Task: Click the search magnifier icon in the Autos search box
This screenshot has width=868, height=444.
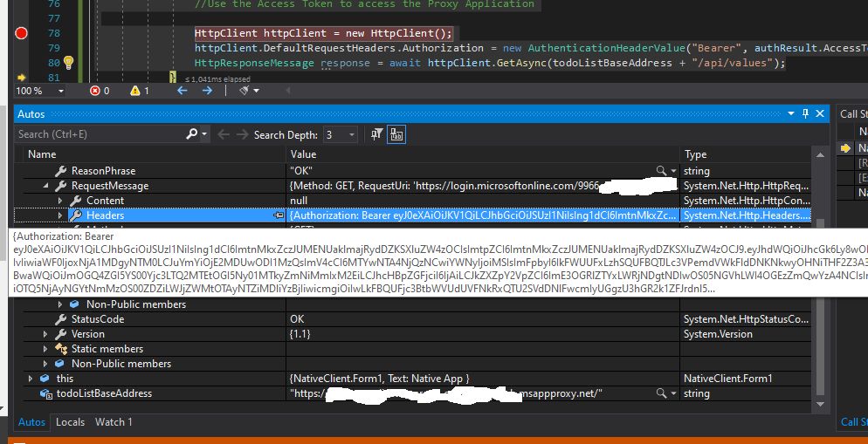Action: point(191,133)
